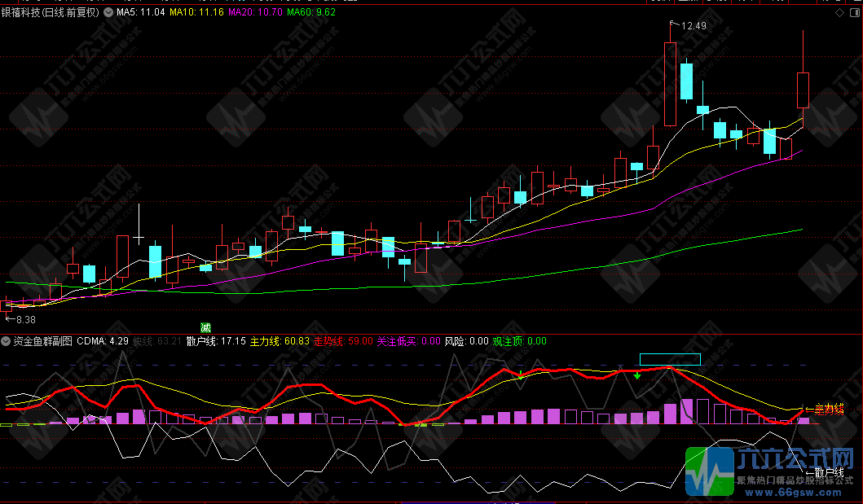Click the cyan rectangle box in sub-chart

click(x=670, y=359)
